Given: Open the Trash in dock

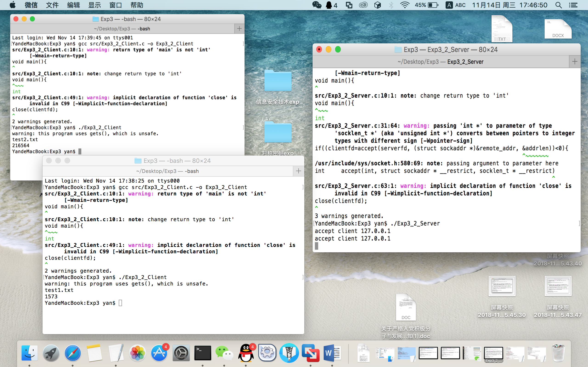Looking at the screenshot, I should (x=558, y=353).
